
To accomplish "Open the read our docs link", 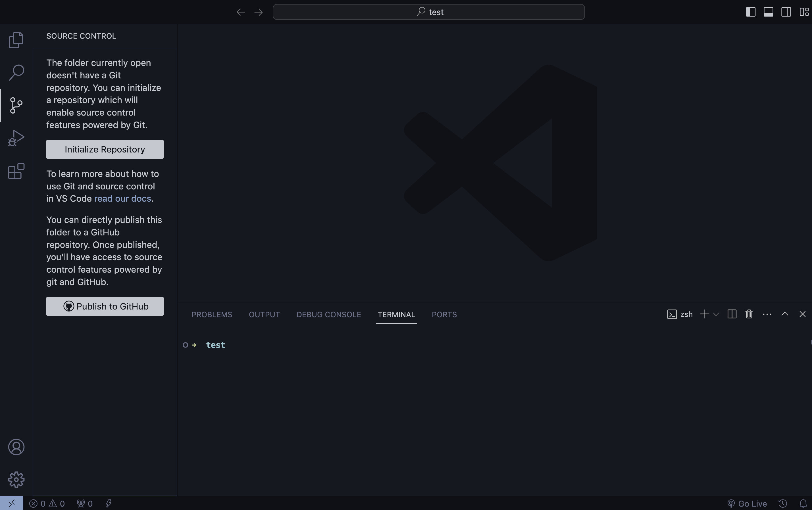I will coord(122,198).
